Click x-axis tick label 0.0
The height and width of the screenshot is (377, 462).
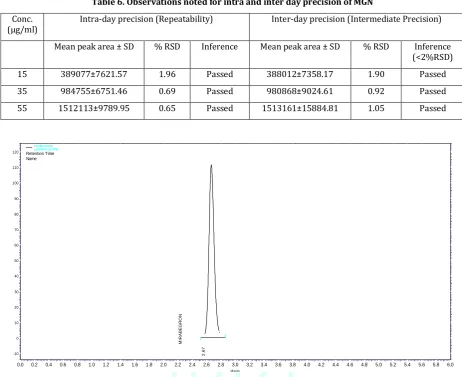pyautogui.click(x=20, y=365)
